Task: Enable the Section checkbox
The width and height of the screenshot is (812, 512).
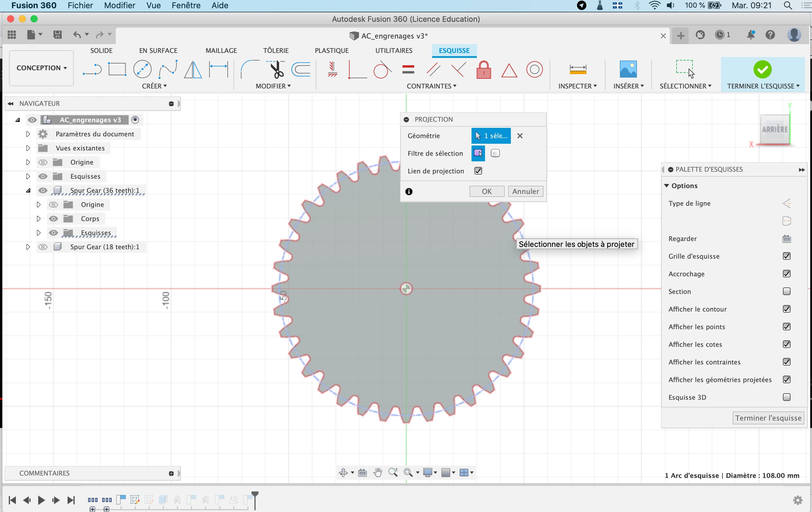Action: click(786, 291)
